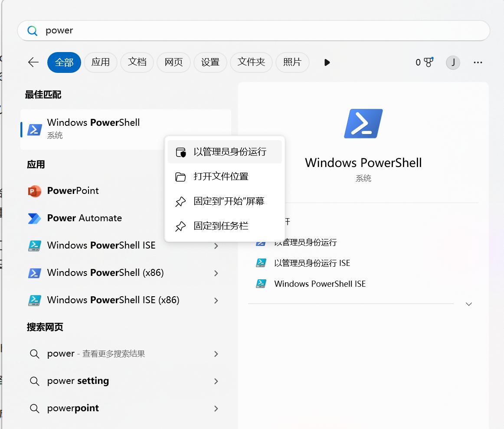Screen dimensions: 504x429
Task: Click Windows PowerShell ISE action in details pane
Action: coord(320,284)
